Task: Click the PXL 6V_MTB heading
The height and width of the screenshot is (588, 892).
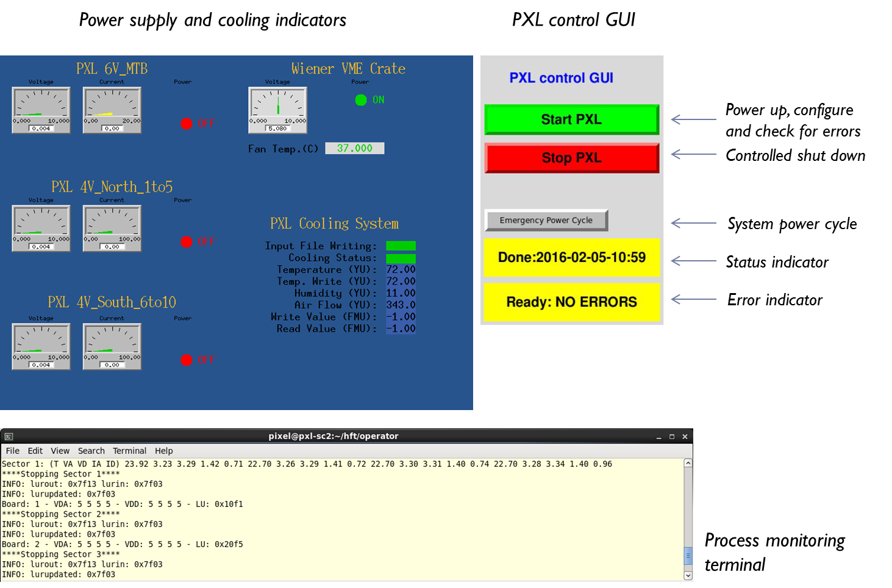Action: click(112, 69)
